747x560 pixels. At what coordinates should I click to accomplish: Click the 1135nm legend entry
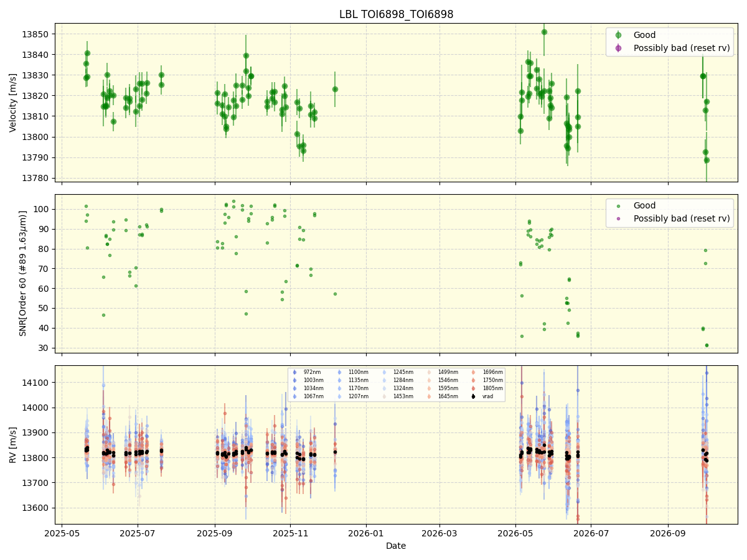358,380
